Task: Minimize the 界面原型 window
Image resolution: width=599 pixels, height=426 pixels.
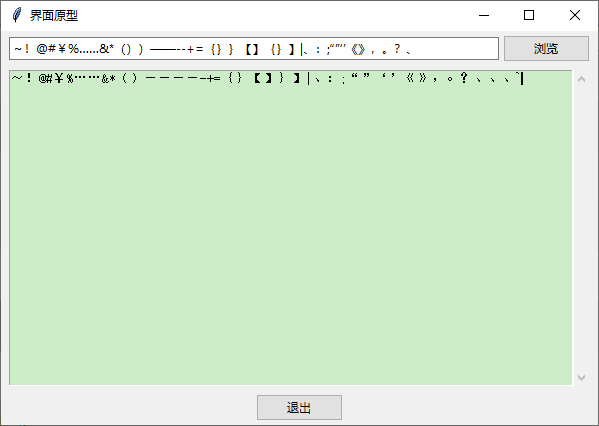Action: (484, 15)
